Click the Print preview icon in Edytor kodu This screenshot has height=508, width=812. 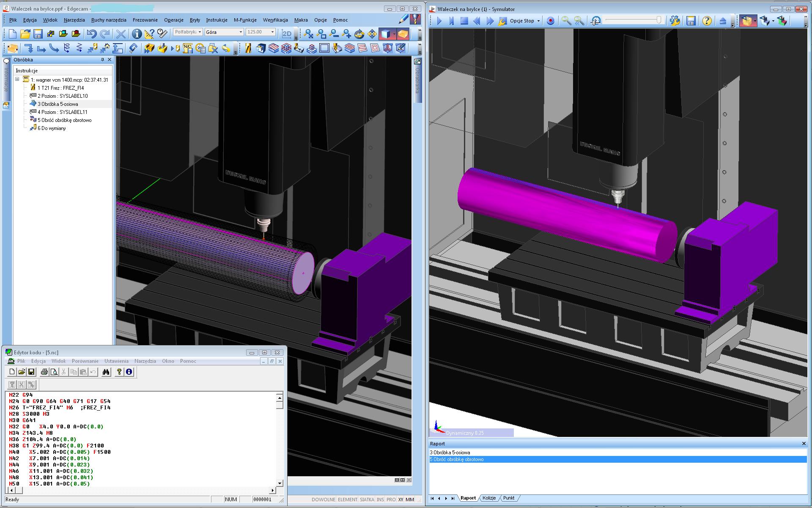[54, 372]
